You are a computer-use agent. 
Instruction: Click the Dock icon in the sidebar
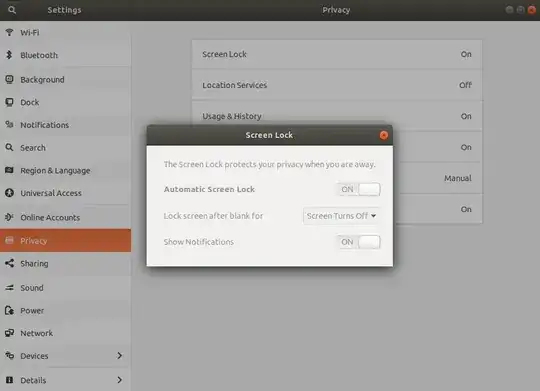(9, 102)
